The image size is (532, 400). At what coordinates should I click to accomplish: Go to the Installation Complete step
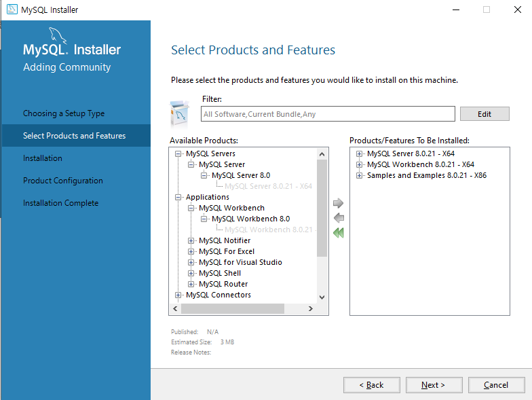pyautogui.click(x=61, y=203)
